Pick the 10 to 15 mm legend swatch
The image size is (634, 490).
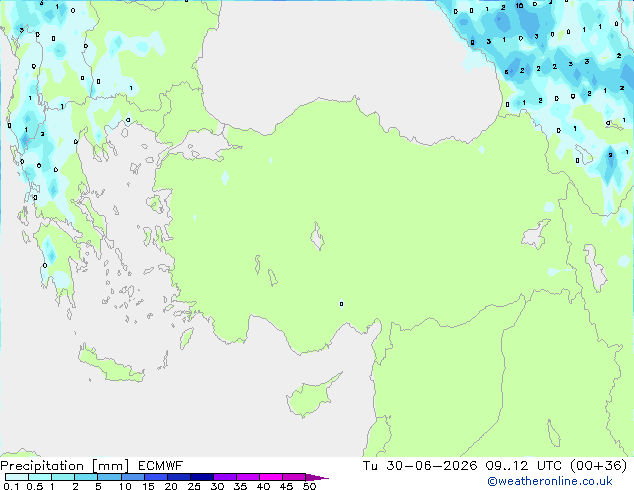click(x=132, y=477)
